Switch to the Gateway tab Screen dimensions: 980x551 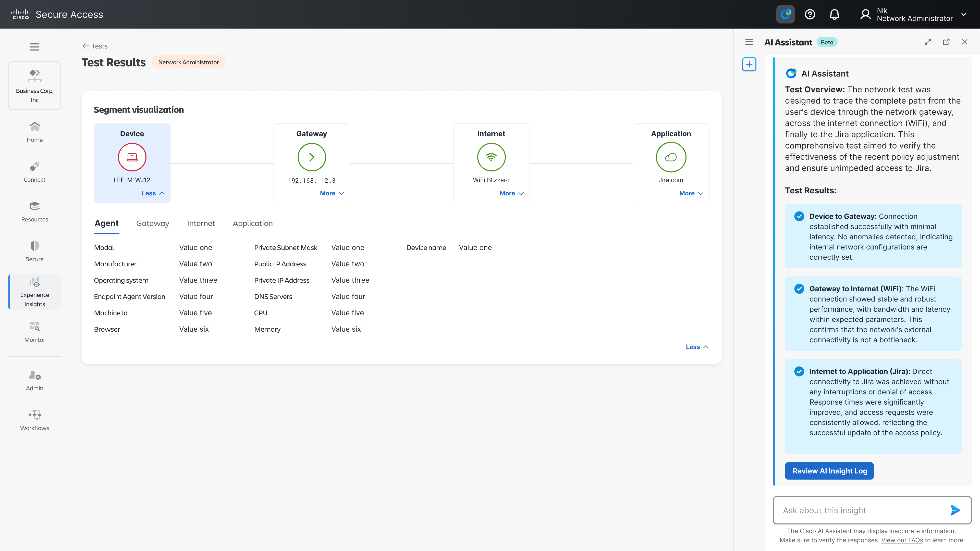pyautogui.click(x=153, y=224)
